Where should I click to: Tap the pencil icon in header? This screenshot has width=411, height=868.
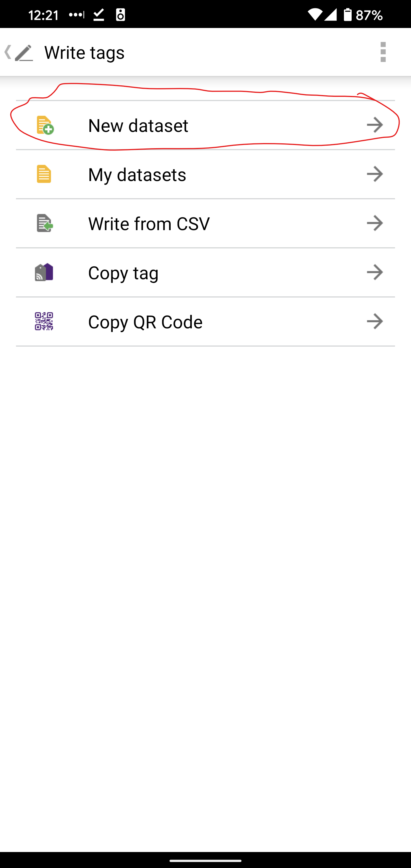tap(24, 53)
